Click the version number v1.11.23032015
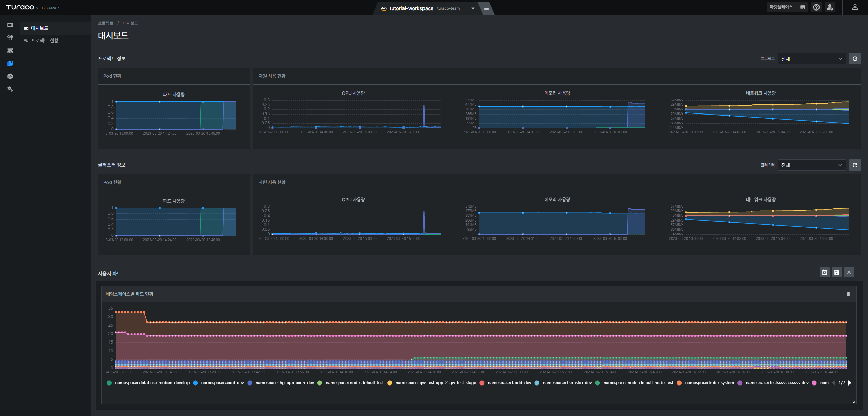The image size is (868, 416). 48,8
